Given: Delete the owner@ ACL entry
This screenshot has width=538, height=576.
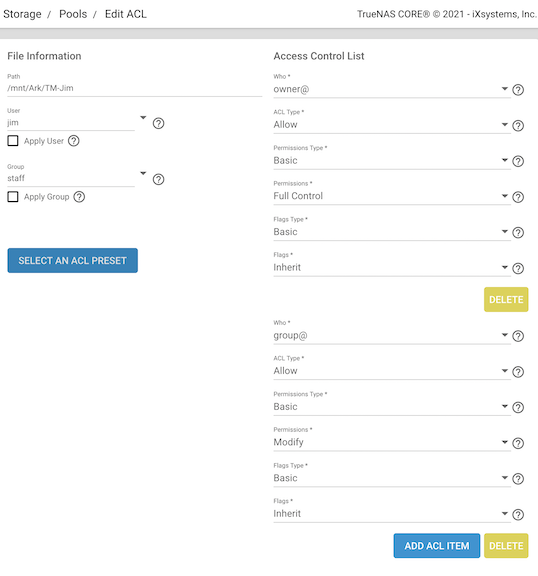Looking at the screenshot, I should click(506, 299).
